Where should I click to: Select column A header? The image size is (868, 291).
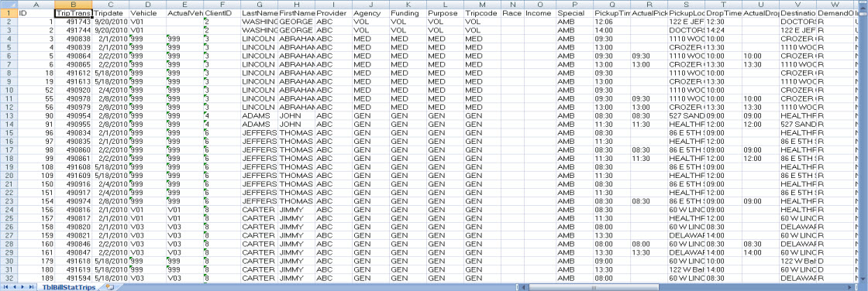[36, 5]
